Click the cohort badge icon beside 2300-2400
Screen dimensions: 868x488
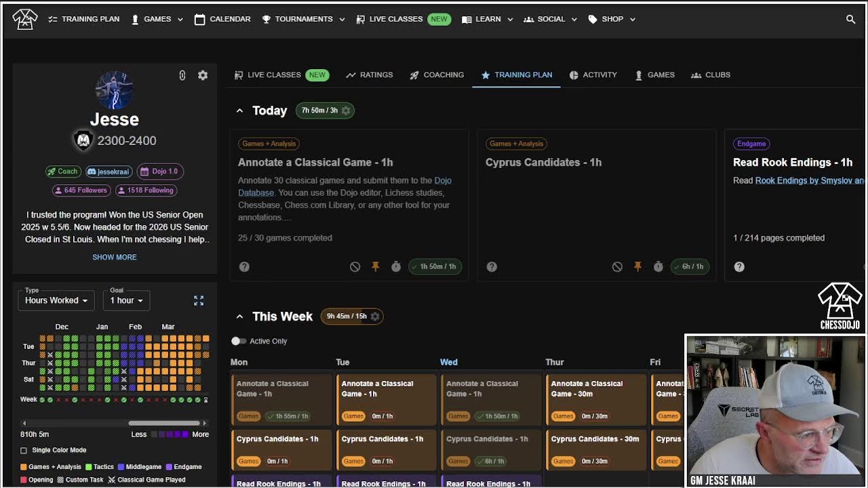[x=83, y=140]
